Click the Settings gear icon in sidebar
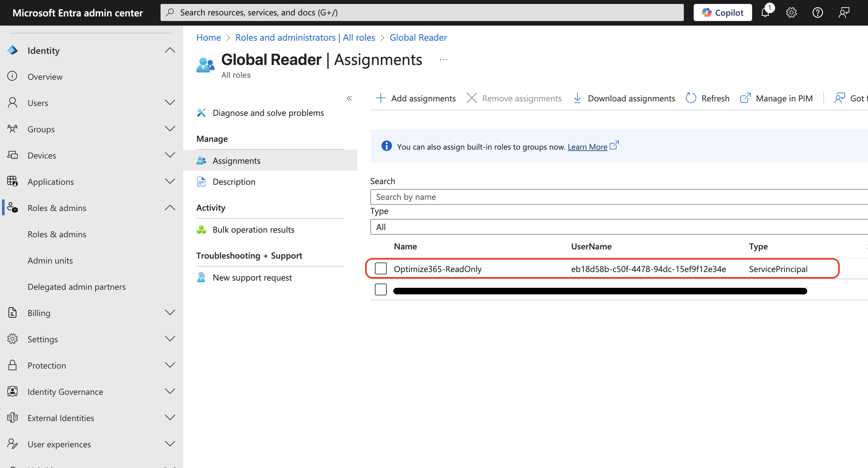 [12, 339]
